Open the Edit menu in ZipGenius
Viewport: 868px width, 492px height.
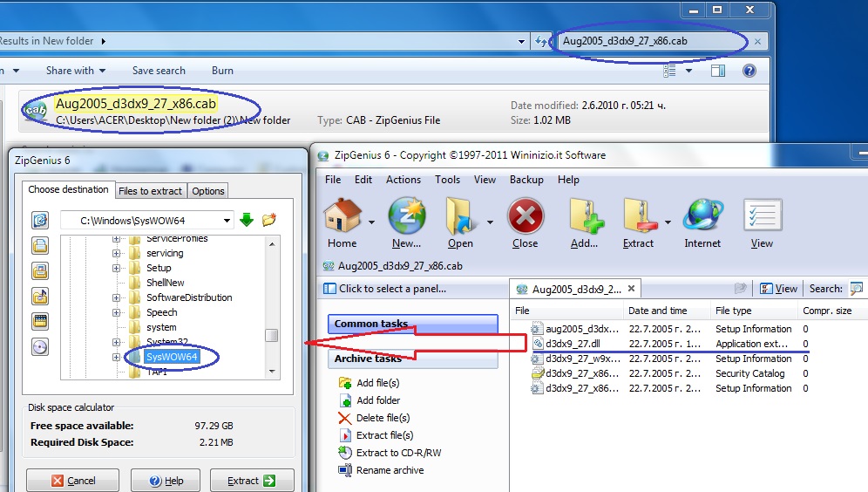point(363,180)
